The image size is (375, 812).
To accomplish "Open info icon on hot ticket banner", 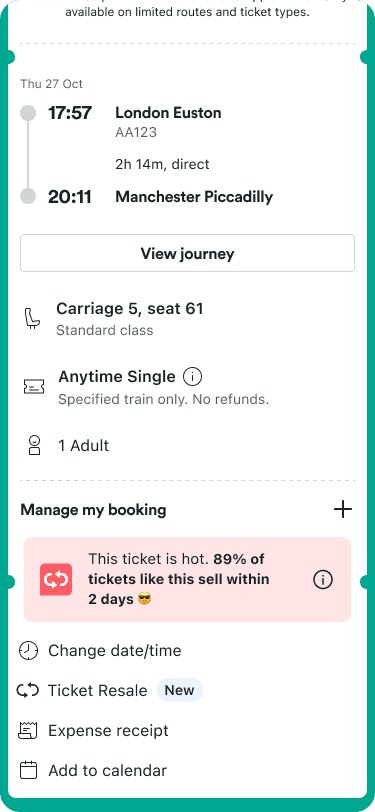I will coord(323,580).
